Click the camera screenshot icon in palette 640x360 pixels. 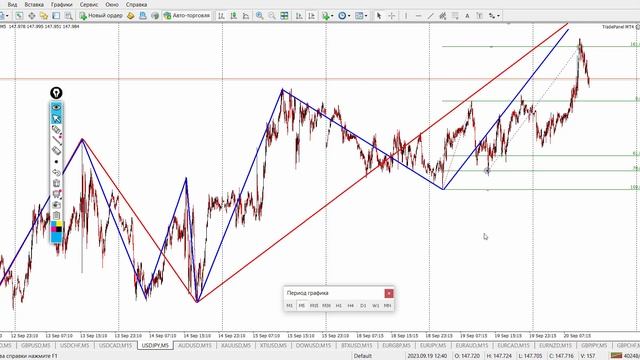coord(56,205)
